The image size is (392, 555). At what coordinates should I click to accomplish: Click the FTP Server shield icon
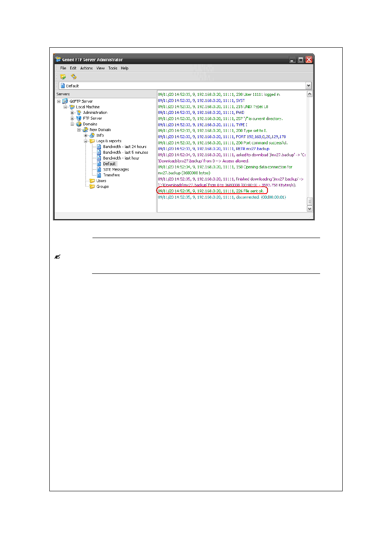pos(79,118)
